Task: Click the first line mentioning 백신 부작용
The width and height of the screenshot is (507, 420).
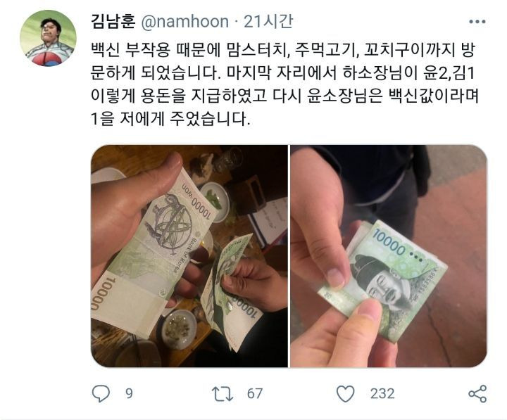Action: coord(283,51)
